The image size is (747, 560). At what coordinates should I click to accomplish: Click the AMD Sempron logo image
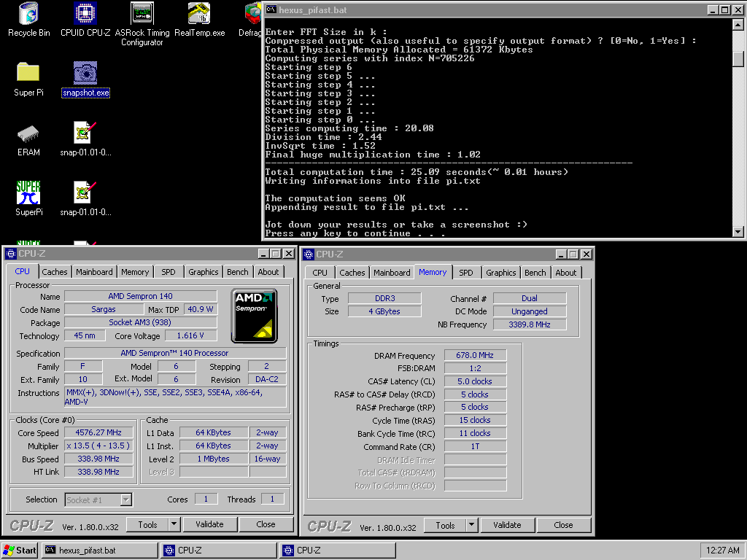click(x=255, y=316)
